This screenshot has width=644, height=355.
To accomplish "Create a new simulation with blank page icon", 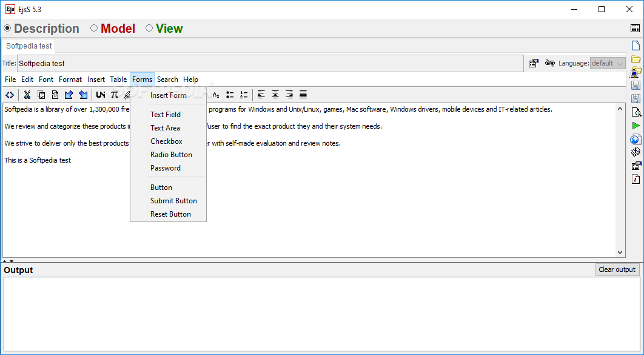I will pyautogui.click(x=636, y=46).
